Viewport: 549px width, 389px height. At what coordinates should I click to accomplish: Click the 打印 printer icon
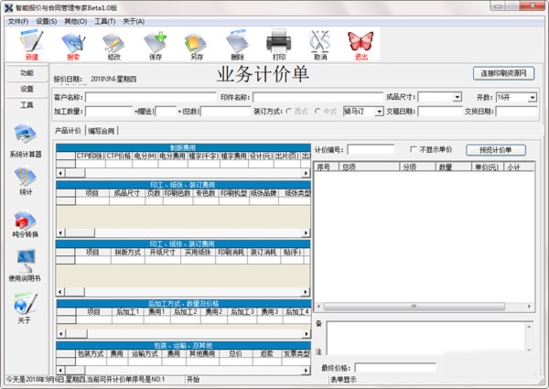pyautogui.click(x=279, y=45)
